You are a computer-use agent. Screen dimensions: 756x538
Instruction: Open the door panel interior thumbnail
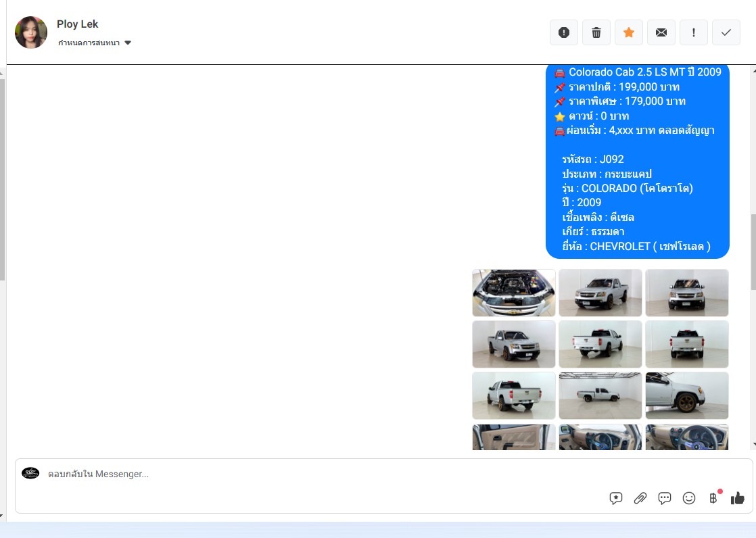tap(514, 437)
